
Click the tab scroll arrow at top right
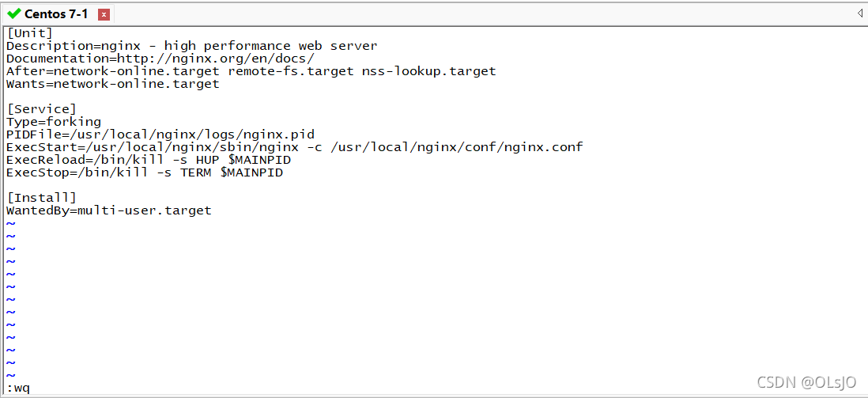tap(859, 13)
